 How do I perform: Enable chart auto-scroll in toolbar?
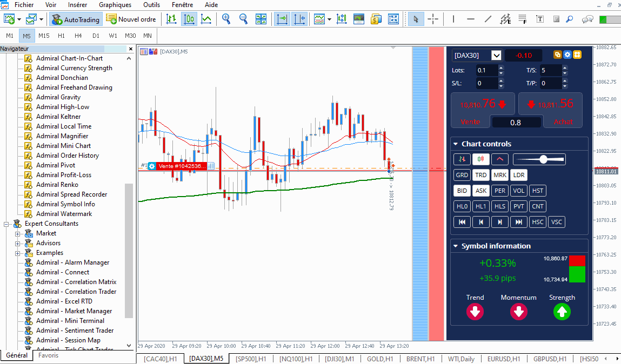click(x=282, y=19)
